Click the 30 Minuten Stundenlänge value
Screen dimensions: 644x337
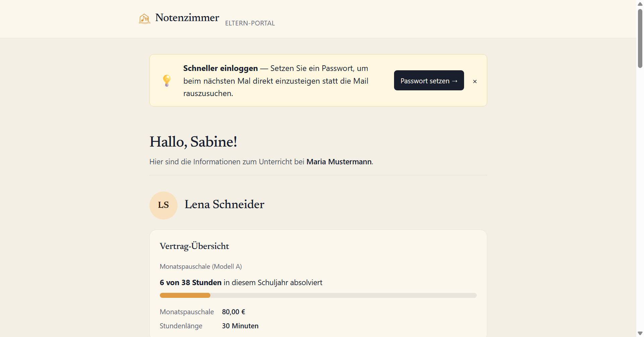[240, 326]
